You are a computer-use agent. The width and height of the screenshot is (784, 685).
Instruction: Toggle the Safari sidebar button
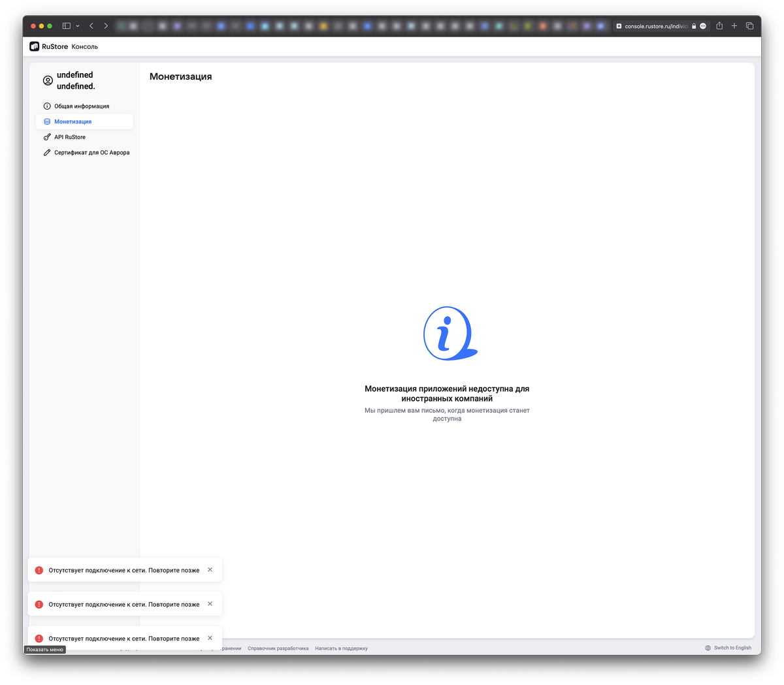point(66,26)
